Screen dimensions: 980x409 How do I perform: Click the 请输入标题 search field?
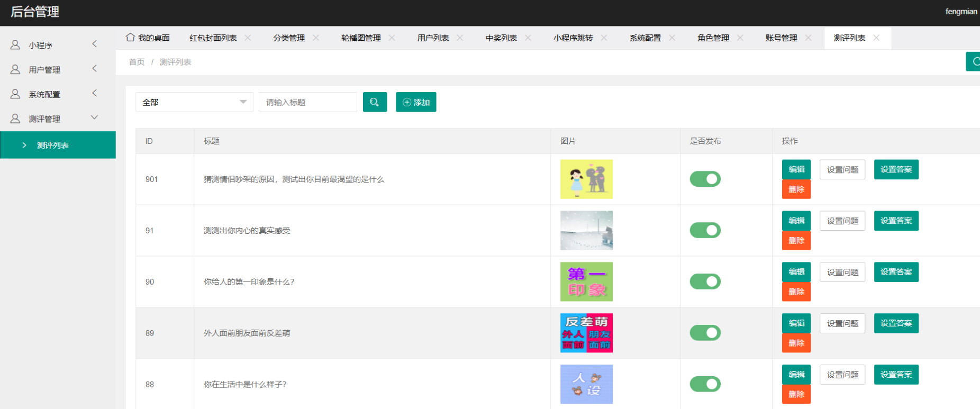point(307,102)
